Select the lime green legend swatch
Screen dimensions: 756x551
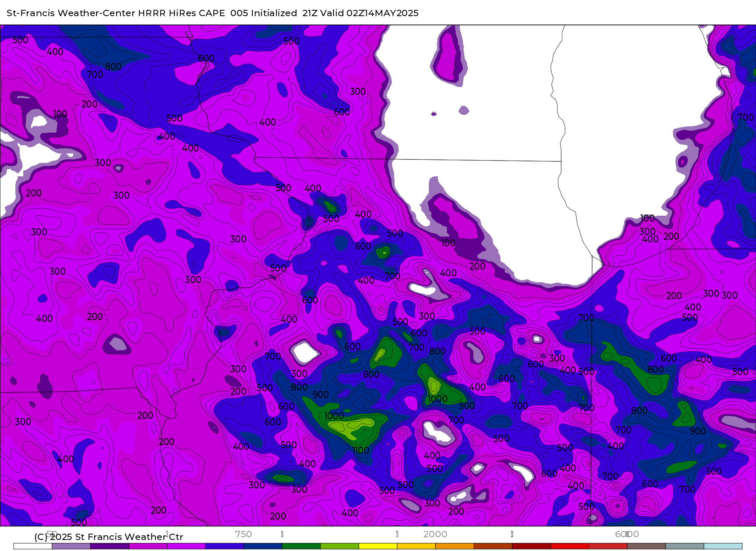coord(340,546)
